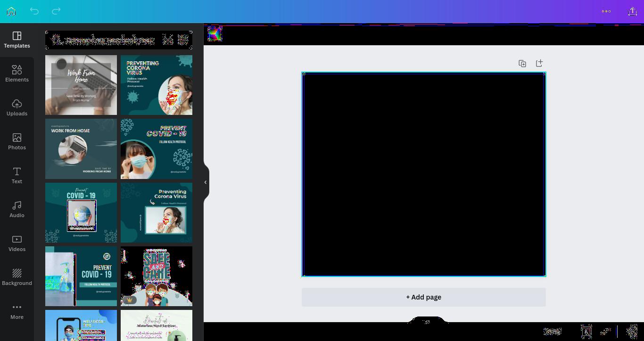Open the Elements tab

(17, 74)
